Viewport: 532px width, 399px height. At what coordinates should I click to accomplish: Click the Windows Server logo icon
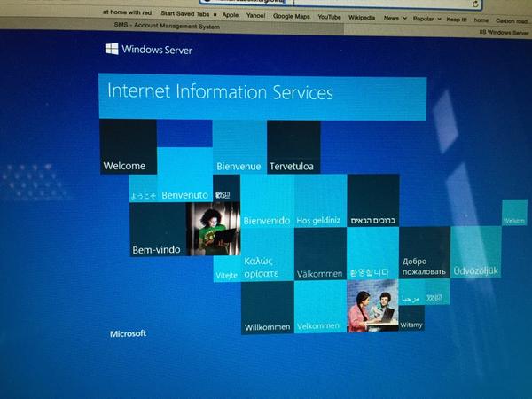point(112,49)
